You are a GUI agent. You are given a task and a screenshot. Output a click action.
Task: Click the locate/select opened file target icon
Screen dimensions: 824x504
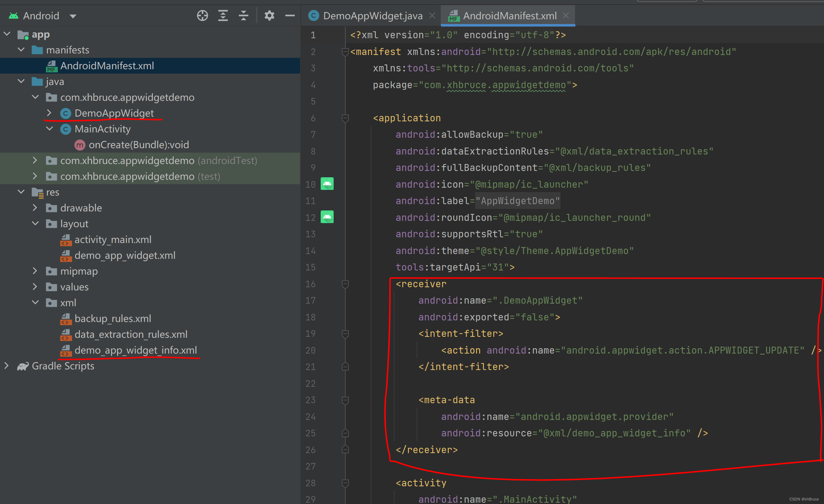pyautogui.click(x=202, y=16)
